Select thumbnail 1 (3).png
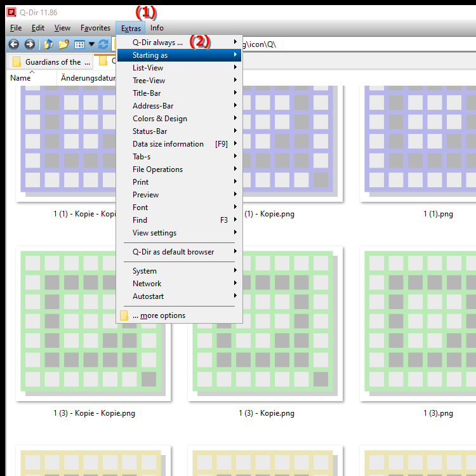 coord(418,324)
